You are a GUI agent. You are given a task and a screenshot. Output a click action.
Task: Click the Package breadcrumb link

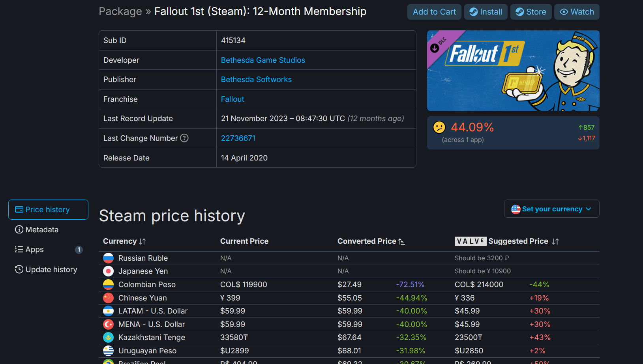coord(120,11)
